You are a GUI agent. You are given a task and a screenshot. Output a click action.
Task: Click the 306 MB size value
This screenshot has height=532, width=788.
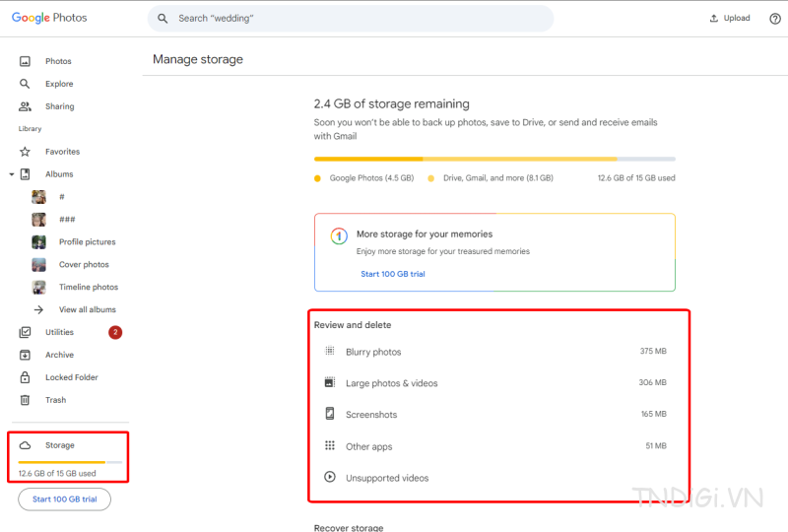click(652, 382)
